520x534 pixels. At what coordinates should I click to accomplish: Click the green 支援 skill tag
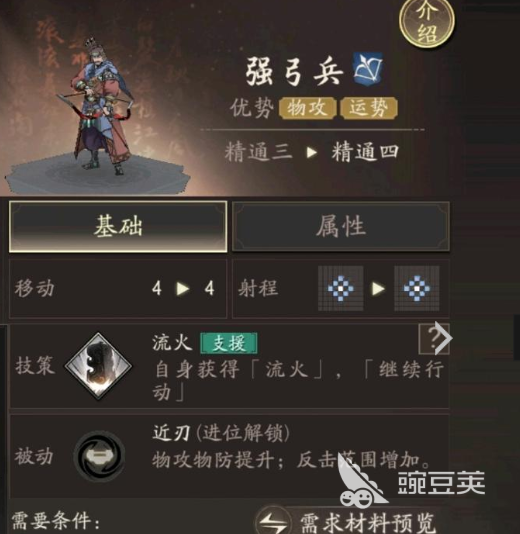(x=229, y=343)
